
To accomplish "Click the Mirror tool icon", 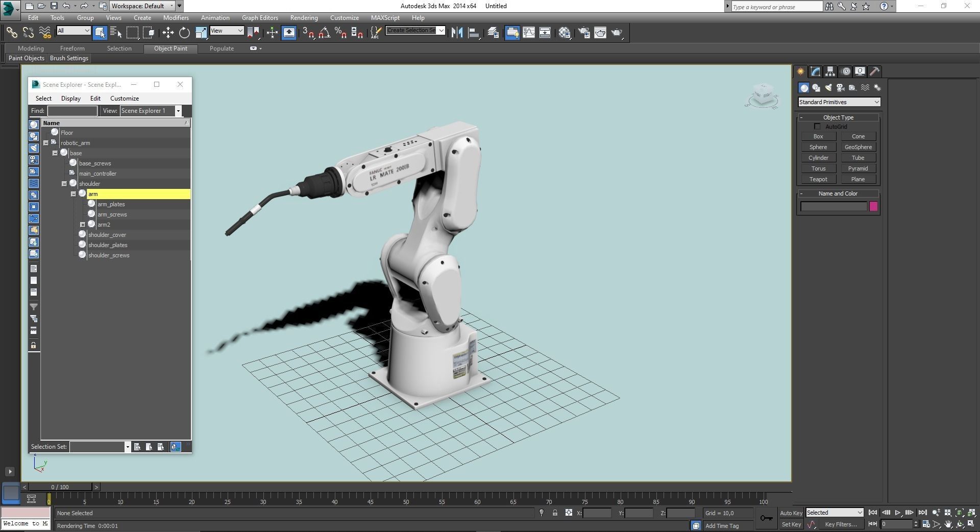I will coord(457,33).
